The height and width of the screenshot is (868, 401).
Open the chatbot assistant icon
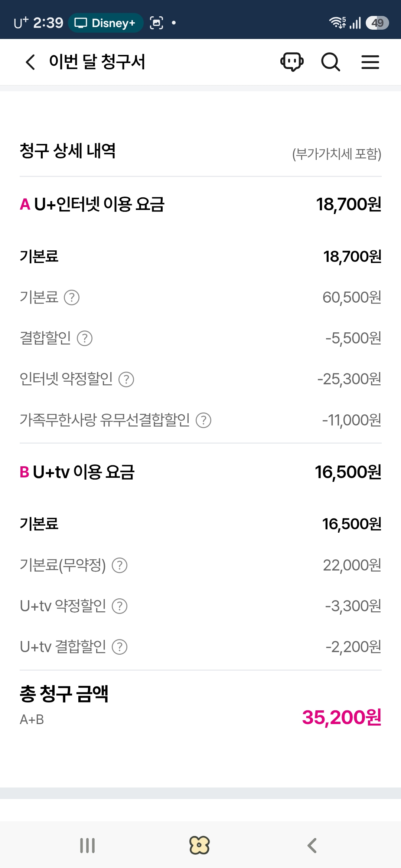point(292,62)
